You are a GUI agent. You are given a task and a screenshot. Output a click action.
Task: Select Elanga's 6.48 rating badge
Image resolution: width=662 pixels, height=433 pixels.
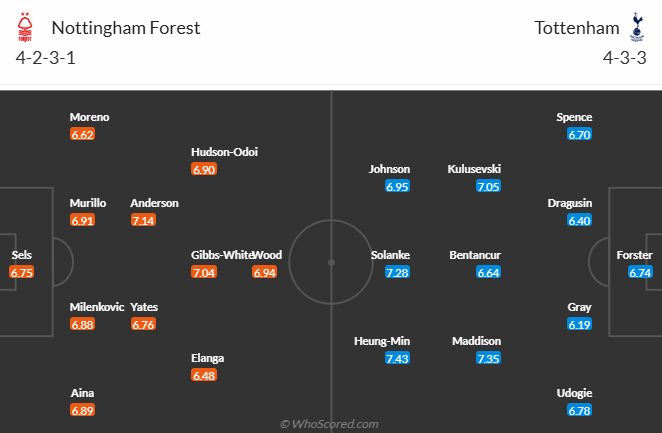[204, 375]
